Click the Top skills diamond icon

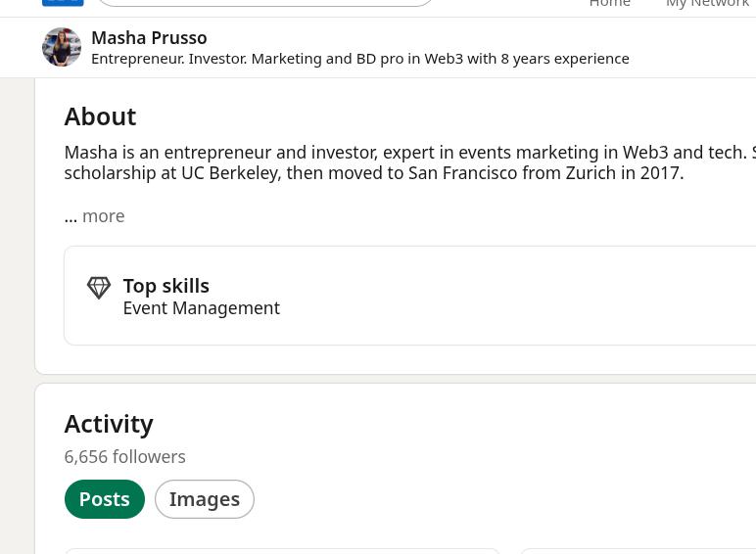pos(99,288)
